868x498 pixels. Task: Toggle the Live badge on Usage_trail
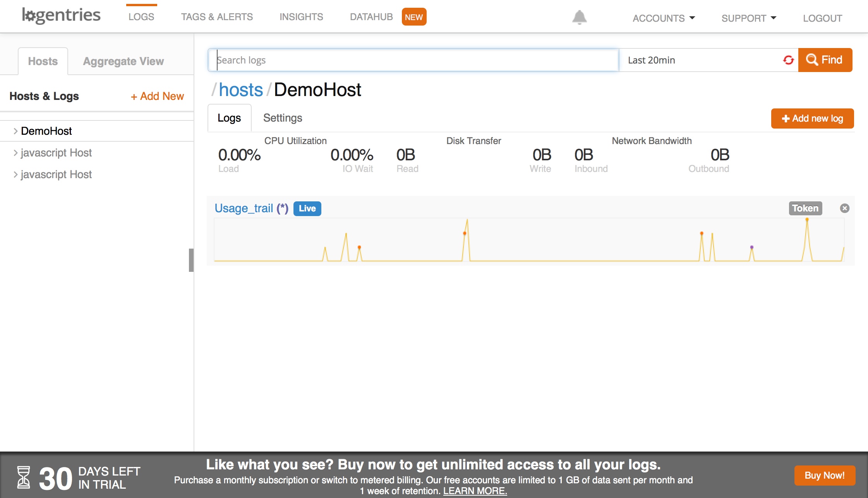point(307,208)
